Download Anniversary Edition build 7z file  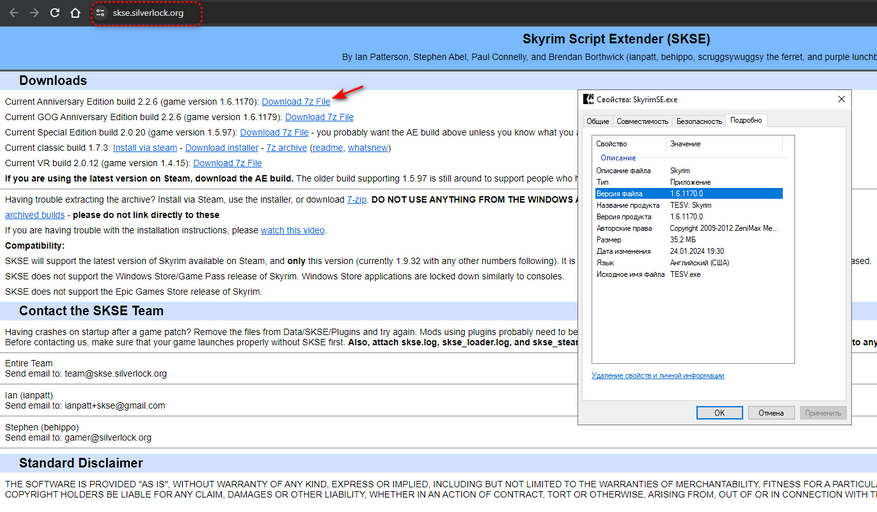[296, 102]
